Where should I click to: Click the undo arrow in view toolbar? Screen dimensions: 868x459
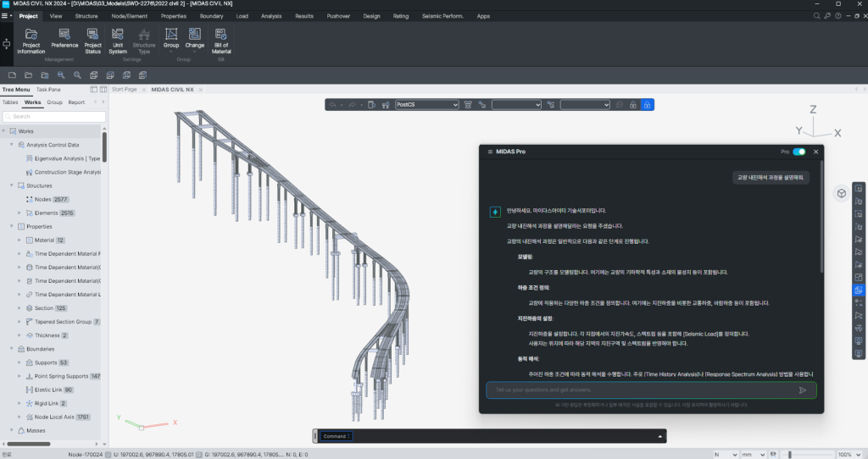[x=332, y=104]
